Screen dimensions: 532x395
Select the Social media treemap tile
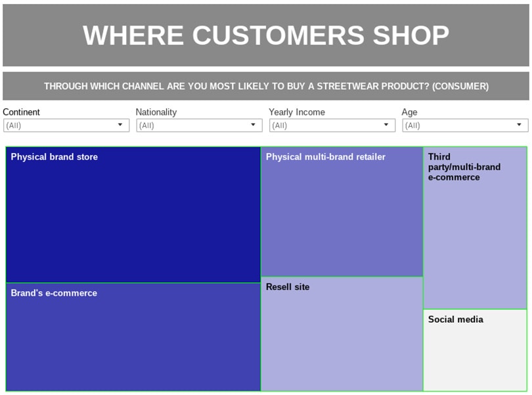475,350
